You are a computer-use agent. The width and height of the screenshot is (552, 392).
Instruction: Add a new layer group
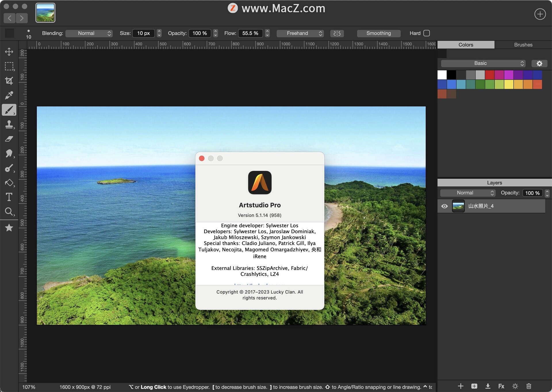tap(474, 386)
